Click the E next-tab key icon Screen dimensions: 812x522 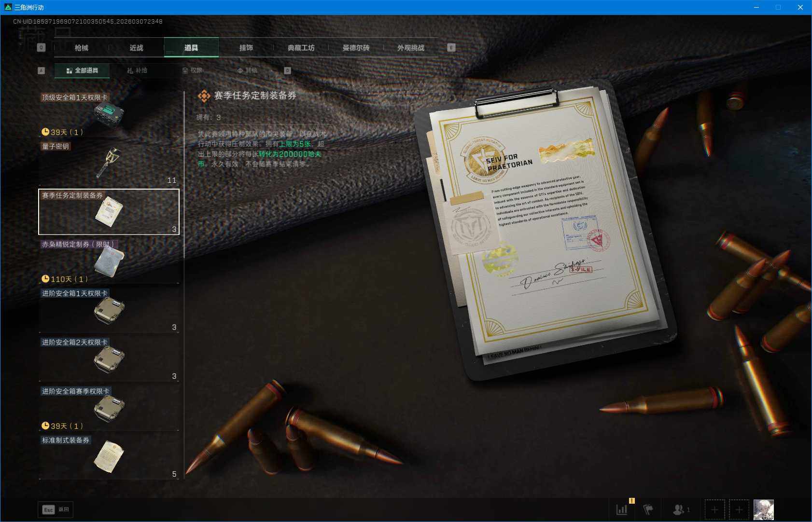click(x=451, y=47)
